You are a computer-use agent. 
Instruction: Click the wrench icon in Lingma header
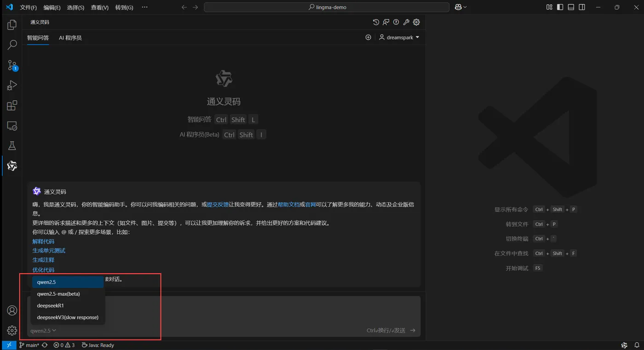(406, 22)
